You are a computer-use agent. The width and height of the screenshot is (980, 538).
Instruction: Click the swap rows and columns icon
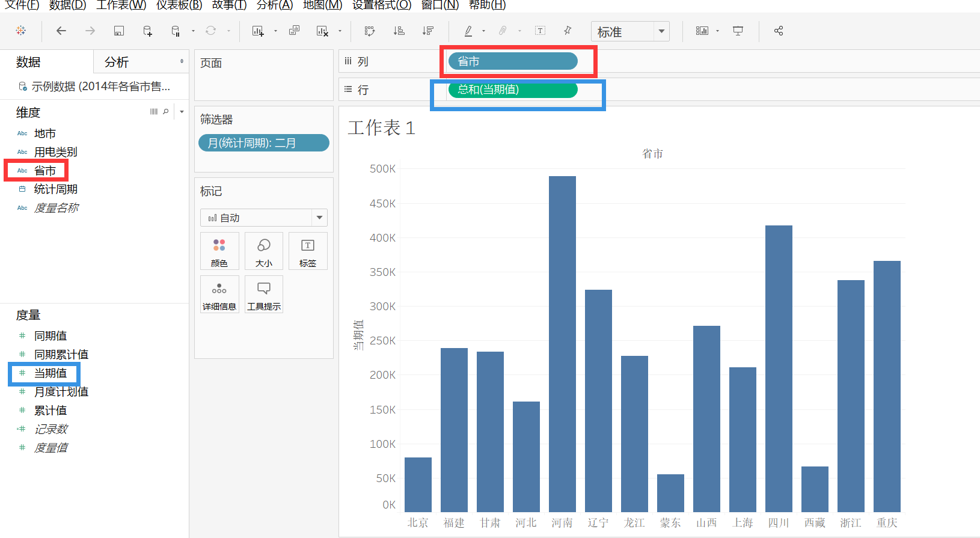click(x=370, y=31)
